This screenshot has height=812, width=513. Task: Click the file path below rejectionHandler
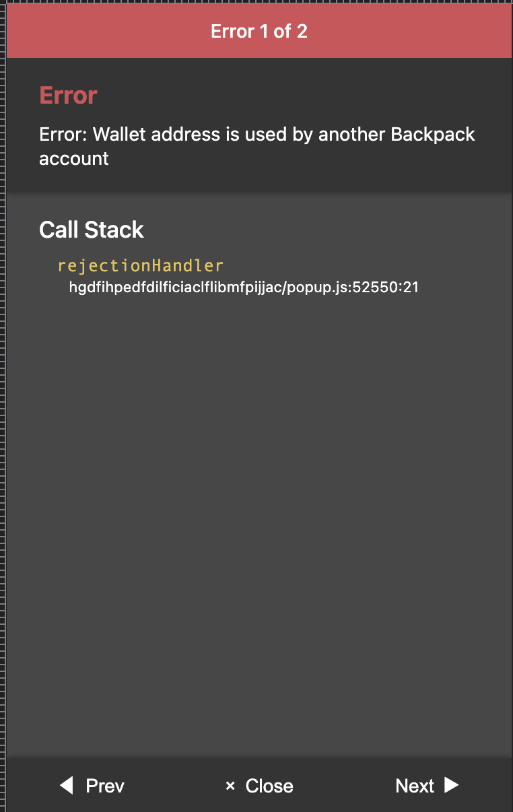coord(243,287)
